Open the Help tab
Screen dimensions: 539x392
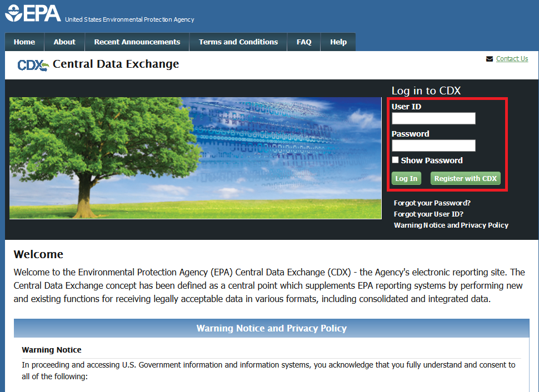(338, 42)
